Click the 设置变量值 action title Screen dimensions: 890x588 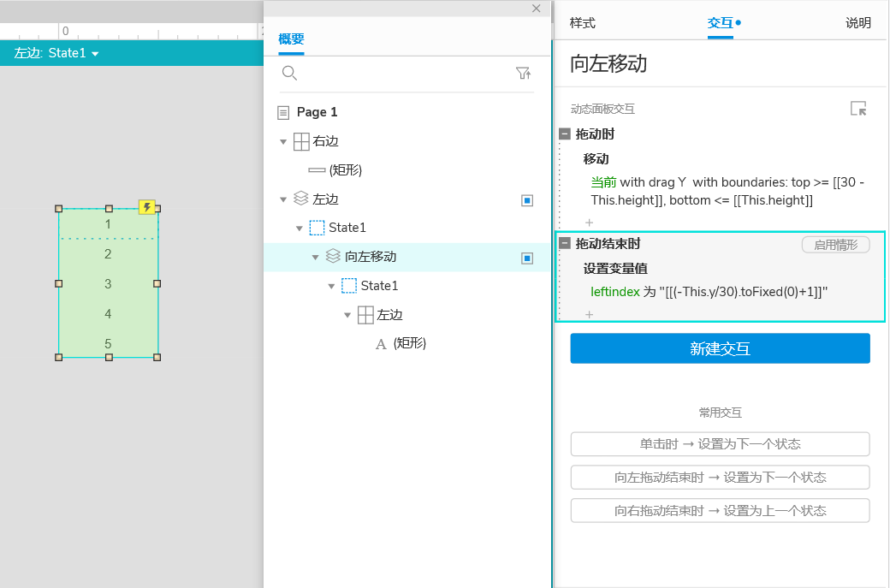coord(615,269)
